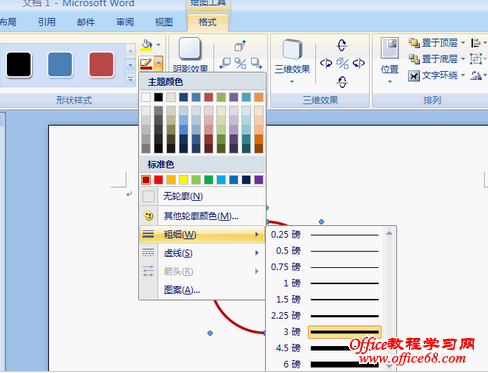Tilt 3D shape left icon

tap(326, 63)
